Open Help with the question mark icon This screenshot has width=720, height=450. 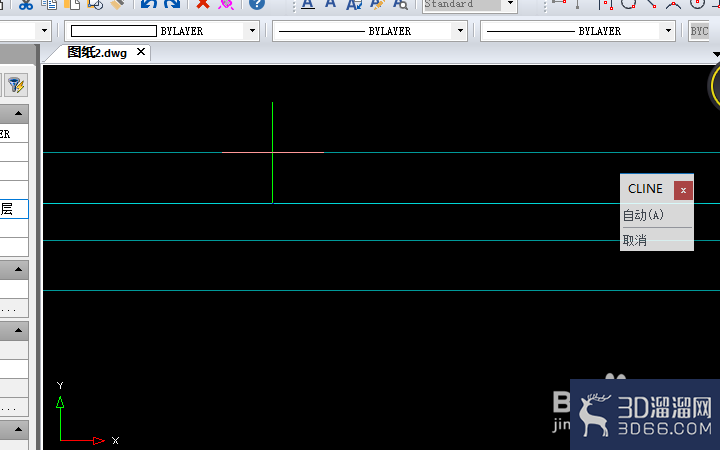tap(257, 4)
